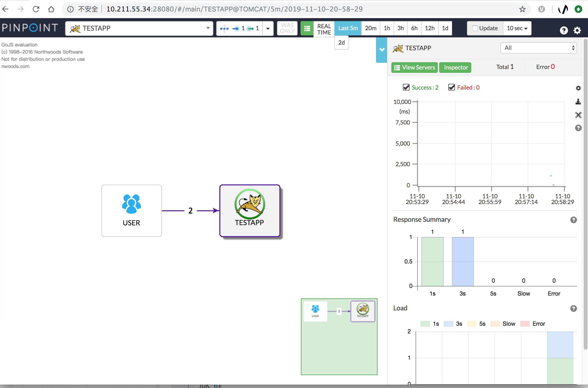The height and width of the screenshot is (388, 588).
Task: Click the scatter chart settings gear icon
Action: [578, 88]
